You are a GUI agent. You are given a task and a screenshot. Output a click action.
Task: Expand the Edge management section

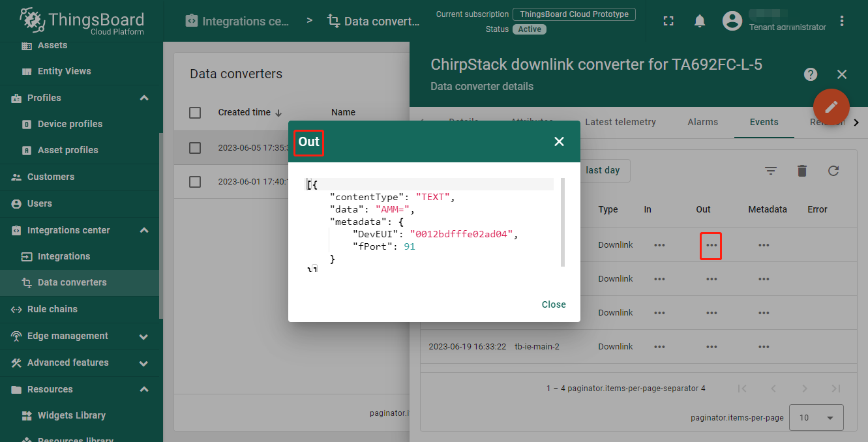tap(144, 336)
